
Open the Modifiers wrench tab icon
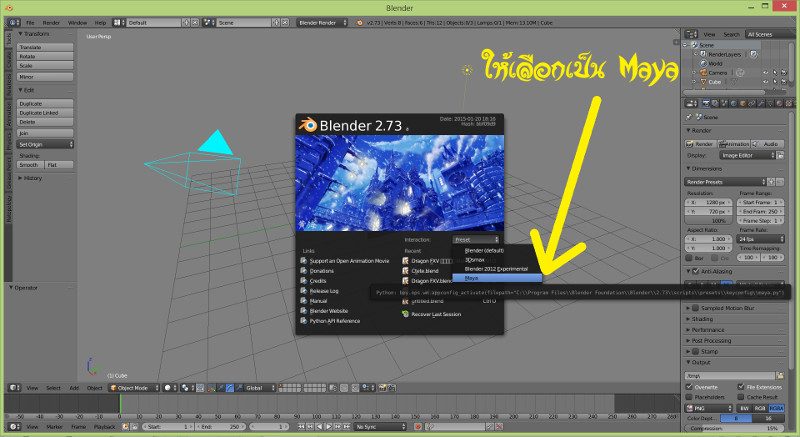[761, 104]
